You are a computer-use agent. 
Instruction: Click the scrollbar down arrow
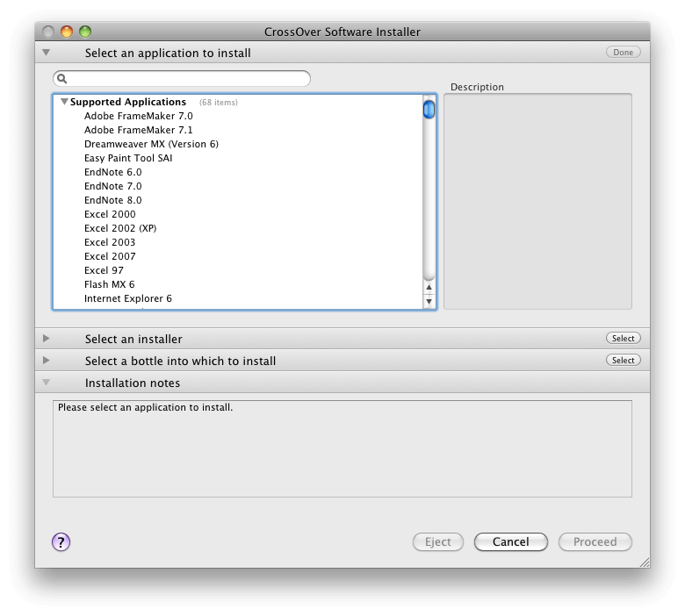pyautogui.click(x=429, y=301)
